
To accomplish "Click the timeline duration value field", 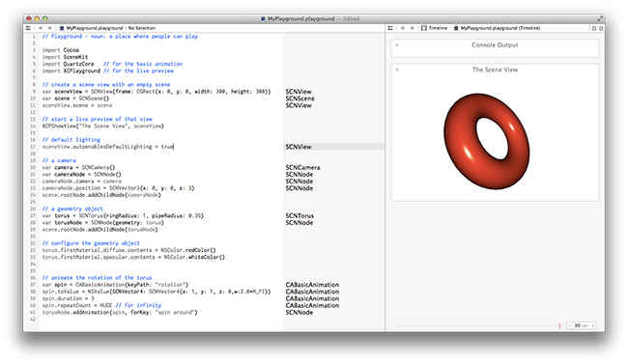I will pos(581,325).
